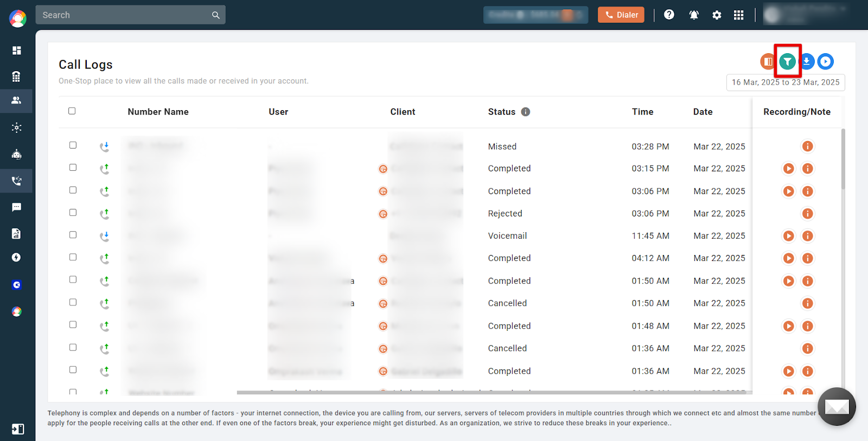Viewport: 868px width, 441px height.
Task: Select the 01:48 AM call checkbox
Action: (73, 324)
